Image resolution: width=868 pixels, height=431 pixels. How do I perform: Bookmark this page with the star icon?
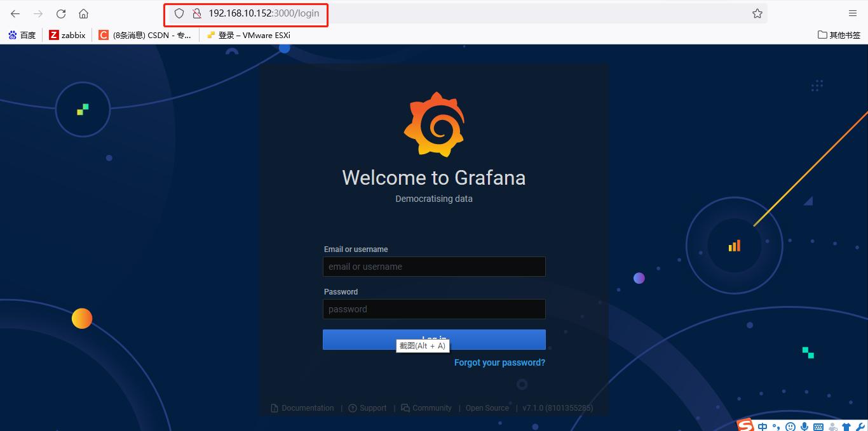pos(757,13)
